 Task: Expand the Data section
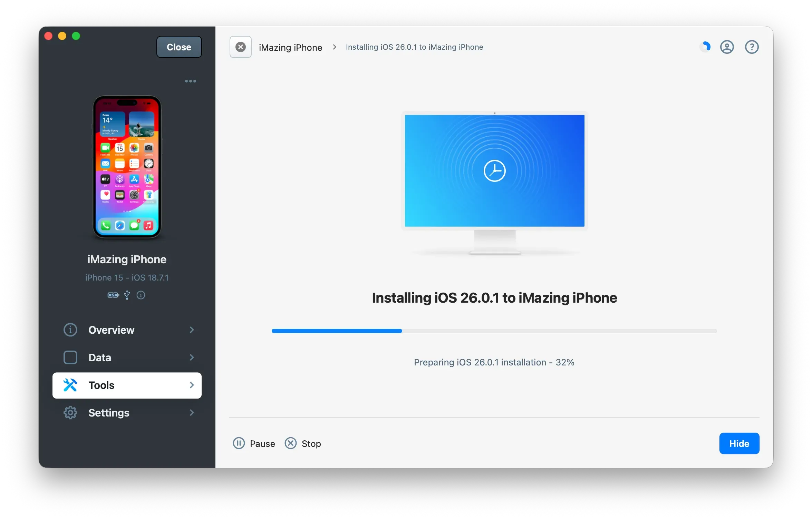[x=192, y=358]
